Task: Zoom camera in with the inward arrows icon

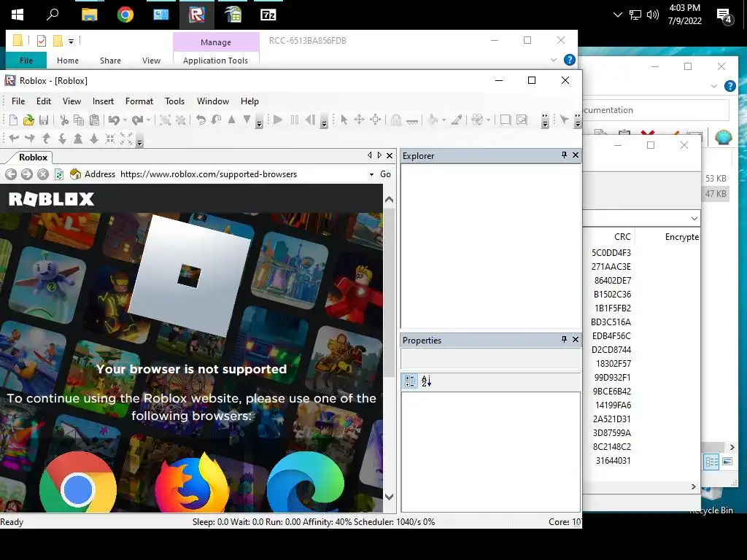Action: click(x=110, y=139)
